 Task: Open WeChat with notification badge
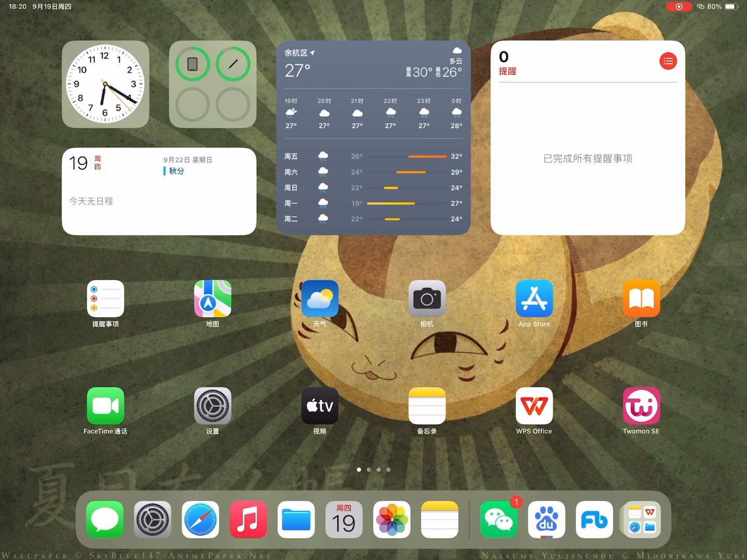click(x=499, y=520)
